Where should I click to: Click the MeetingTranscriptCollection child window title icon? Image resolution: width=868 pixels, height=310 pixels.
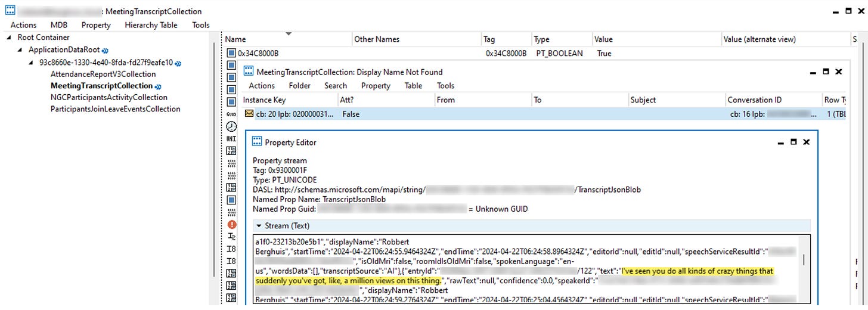pos(249,72)
